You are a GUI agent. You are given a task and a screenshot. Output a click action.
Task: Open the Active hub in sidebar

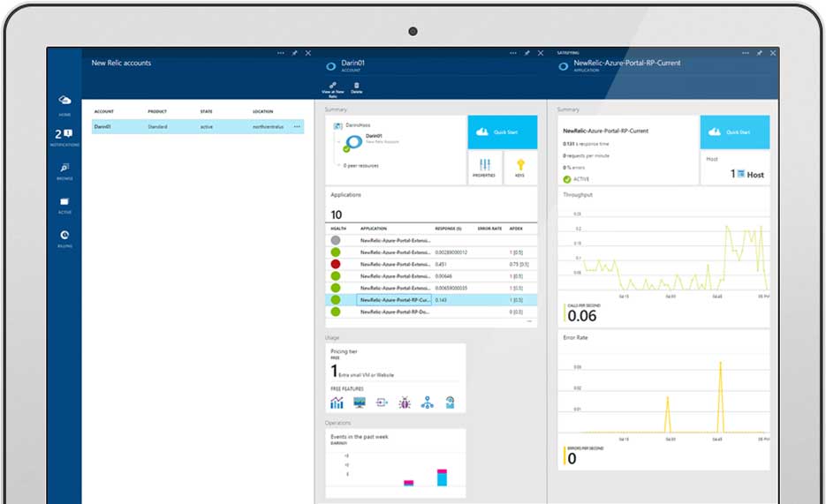(x=64, y=205)
